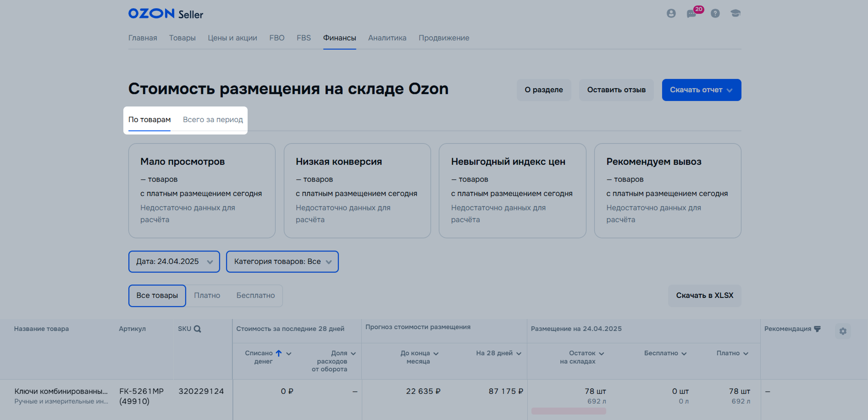The width and height of the screenshot is (868, 420).
Task: Open FBO menu
Action: (277, 38)
